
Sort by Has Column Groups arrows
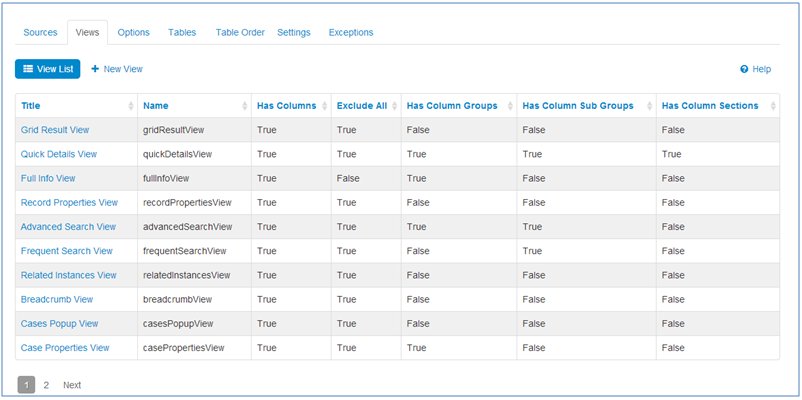511,106
